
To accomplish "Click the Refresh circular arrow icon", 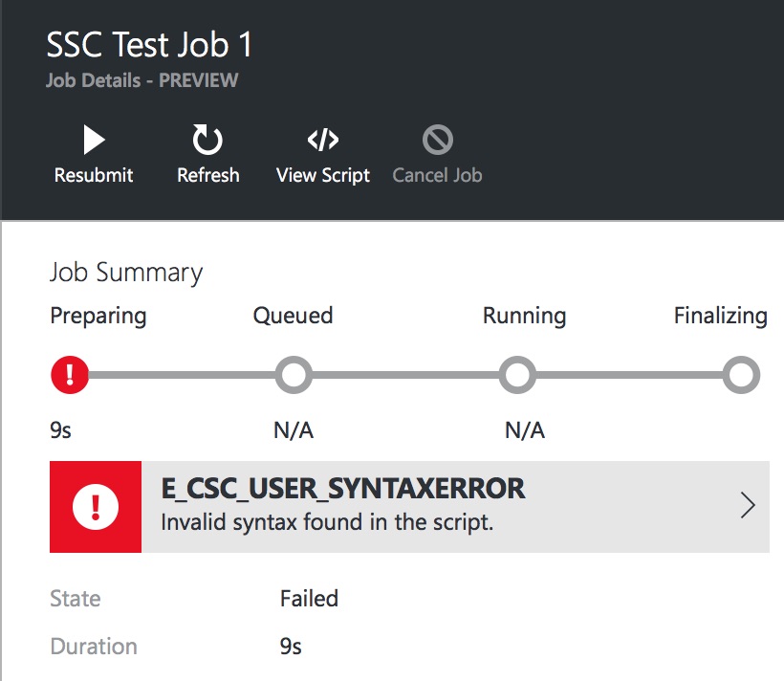I will click(x=207, y=141).
